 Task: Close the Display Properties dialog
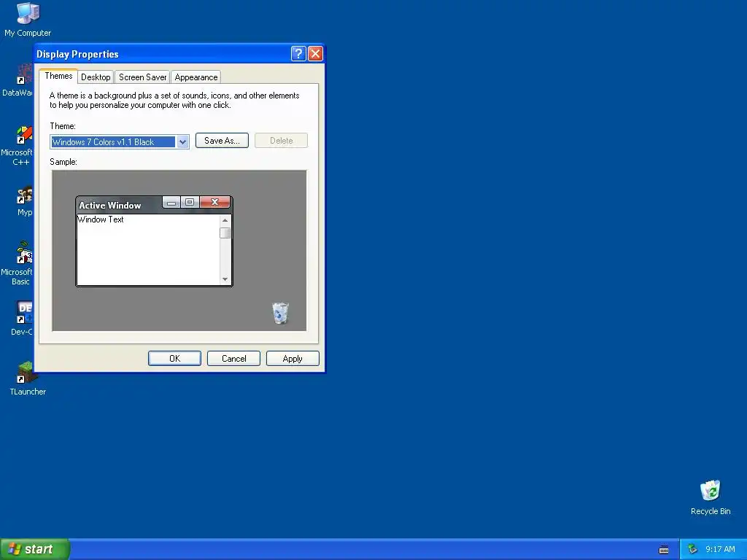pyautogui.click(x=315, y=53)
